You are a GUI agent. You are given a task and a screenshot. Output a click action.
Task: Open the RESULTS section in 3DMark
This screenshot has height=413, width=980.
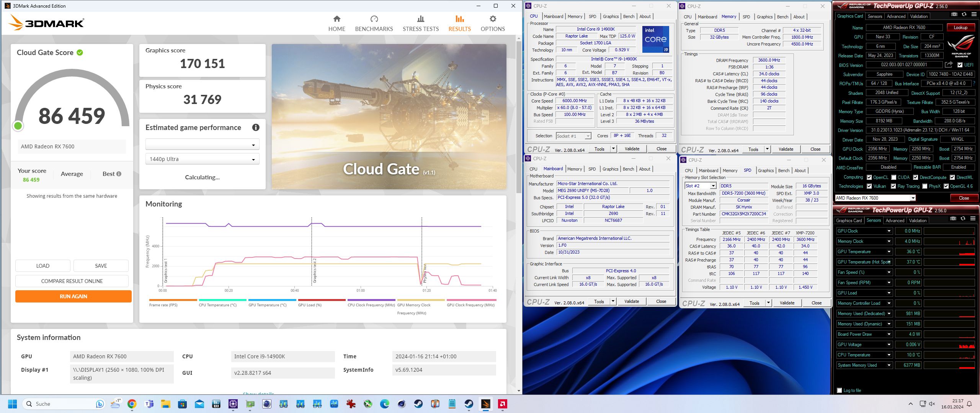point(460,23)
